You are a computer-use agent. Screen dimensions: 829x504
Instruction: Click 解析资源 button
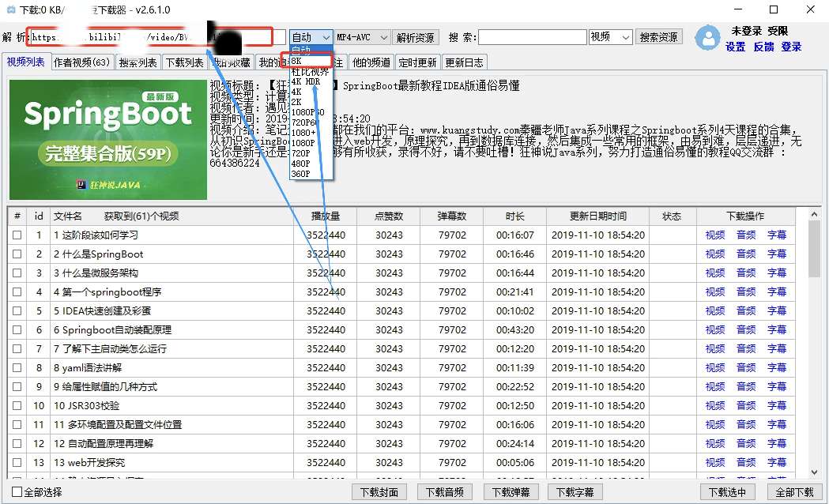tap(415, 37)
